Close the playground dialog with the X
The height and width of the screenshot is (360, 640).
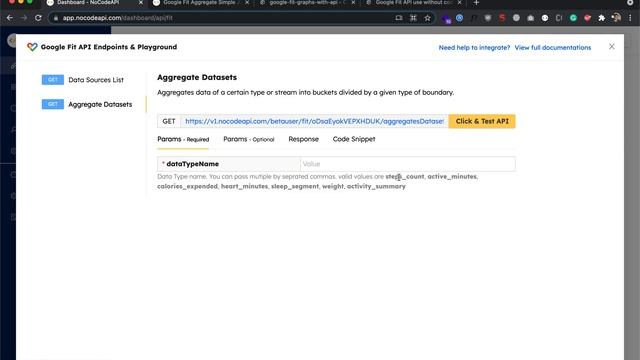click(x=611, y=47)
